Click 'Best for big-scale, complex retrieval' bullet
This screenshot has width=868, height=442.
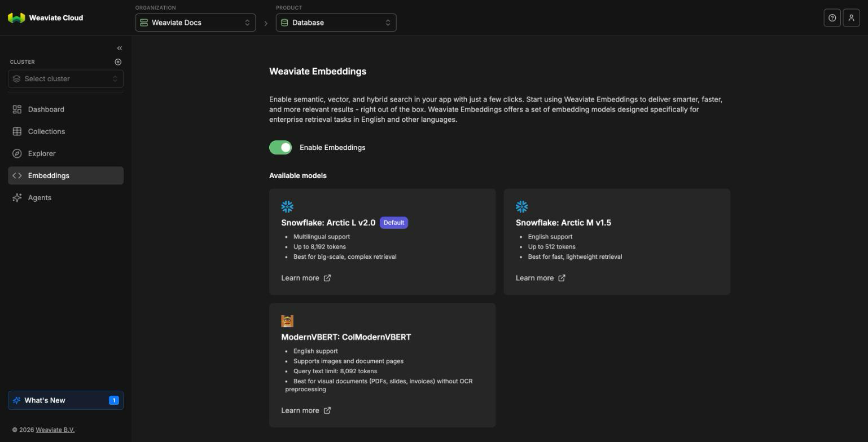coord(345,257)
